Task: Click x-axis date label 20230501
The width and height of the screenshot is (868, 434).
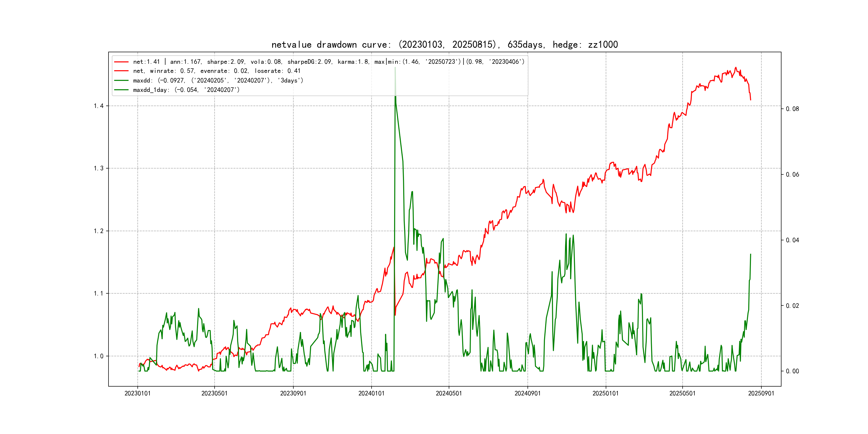Action: coord(214,394)
